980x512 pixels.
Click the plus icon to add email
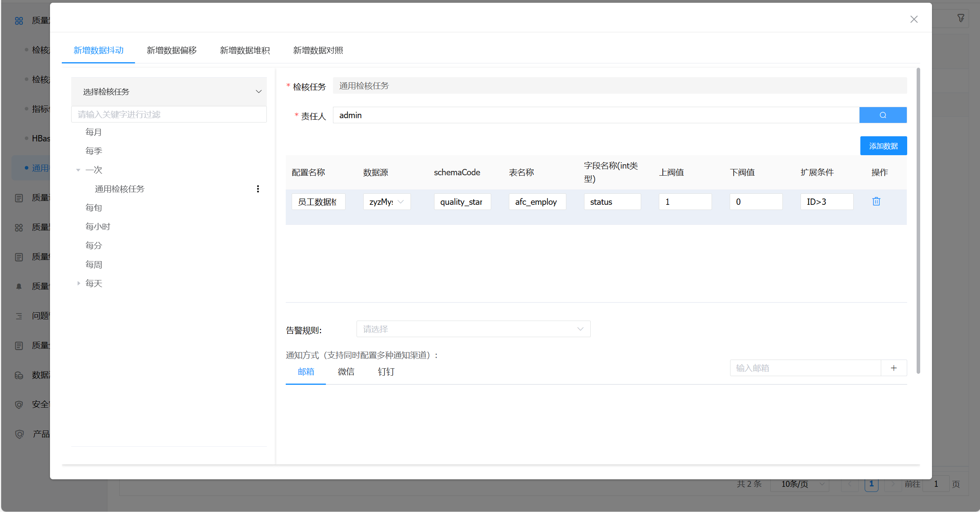(894, 368)
